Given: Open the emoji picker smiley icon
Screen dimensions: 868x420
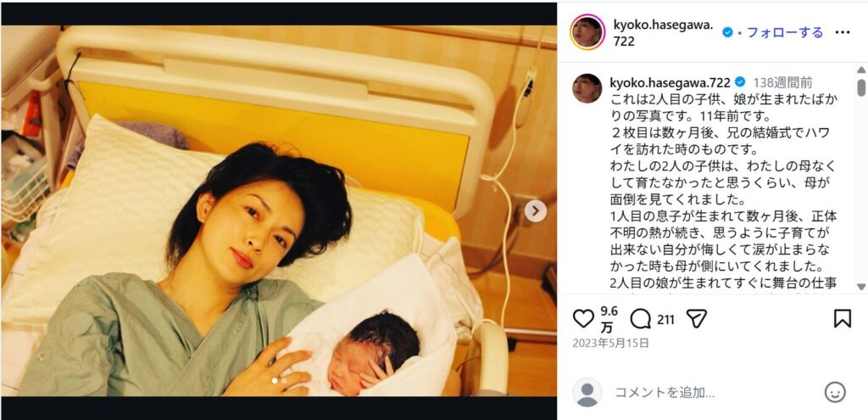Looking at the screenshot, I should point(835,392).
